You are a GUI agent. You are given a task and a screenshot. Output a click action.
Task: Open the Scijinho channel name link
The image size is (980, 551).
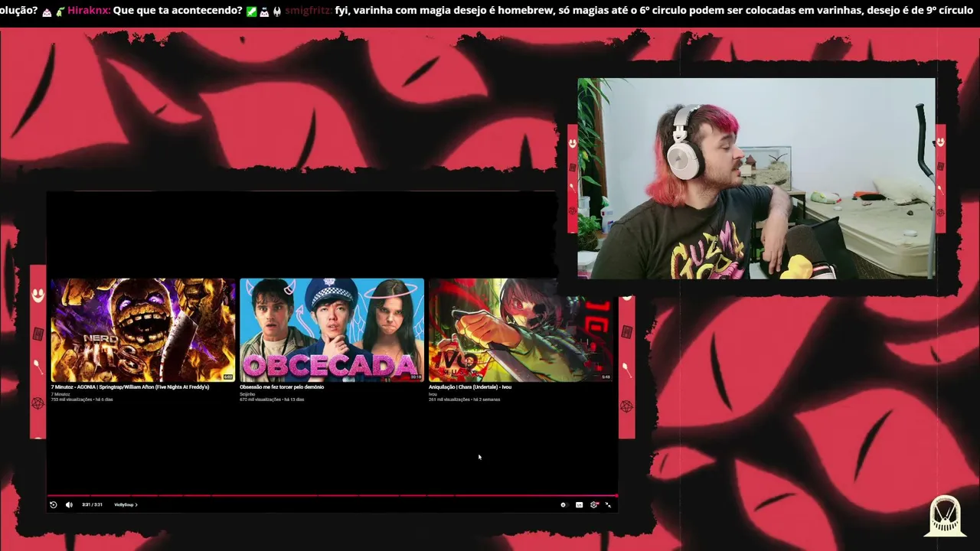[x=247, y=394]
